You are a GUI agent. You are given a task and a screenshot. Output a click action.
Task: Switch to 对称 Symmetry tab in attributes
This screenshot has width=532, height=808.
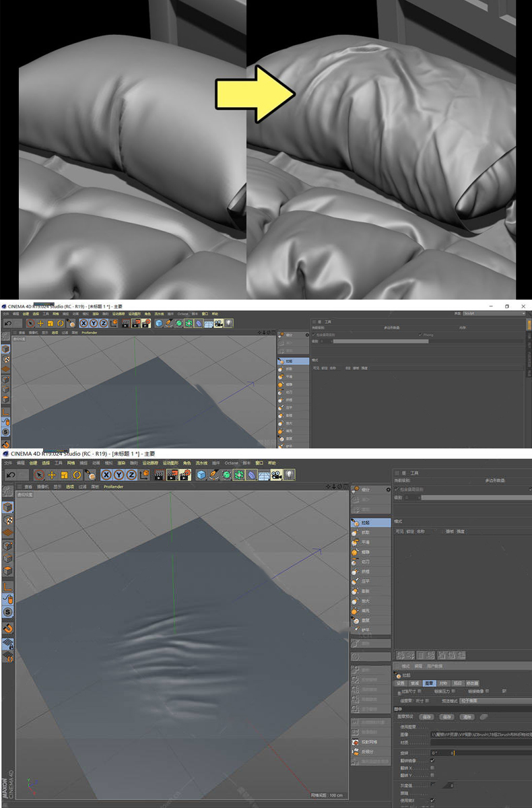[x=444, y=683]
